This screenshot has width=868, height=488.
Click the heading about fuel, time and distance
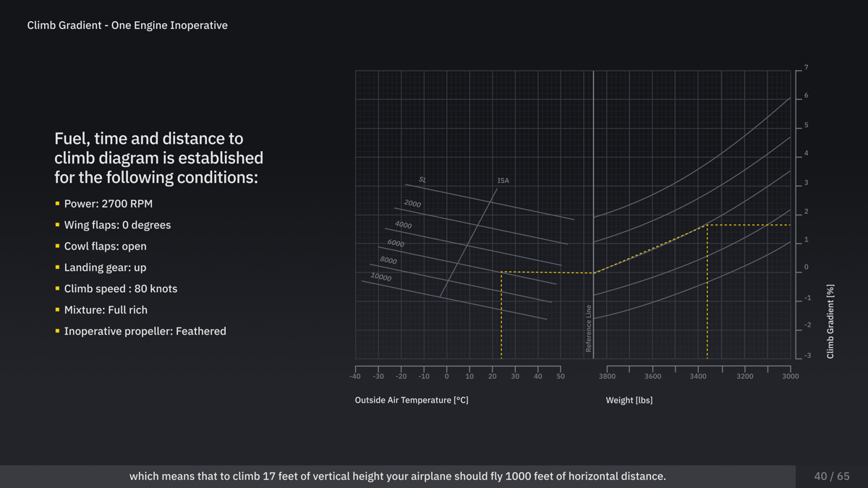158,158
